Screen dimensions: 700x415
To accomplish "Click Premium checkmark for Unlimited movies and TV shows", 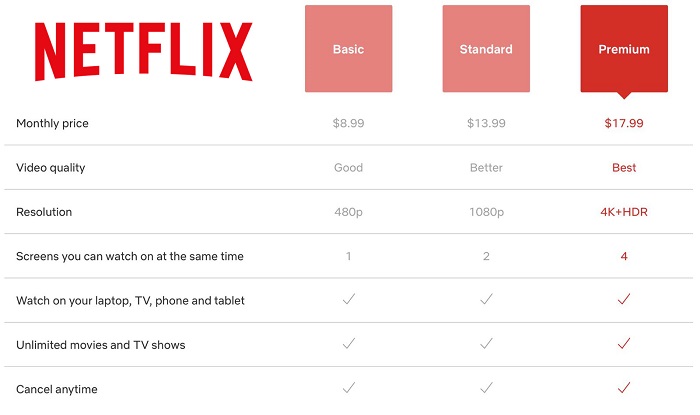I will click(624, 344).
